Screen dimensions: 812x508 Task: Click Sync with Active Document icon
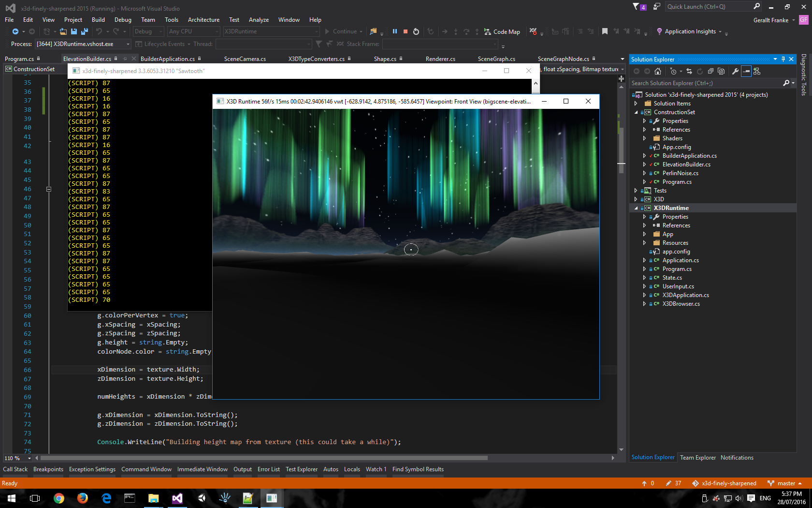(689, 71)
